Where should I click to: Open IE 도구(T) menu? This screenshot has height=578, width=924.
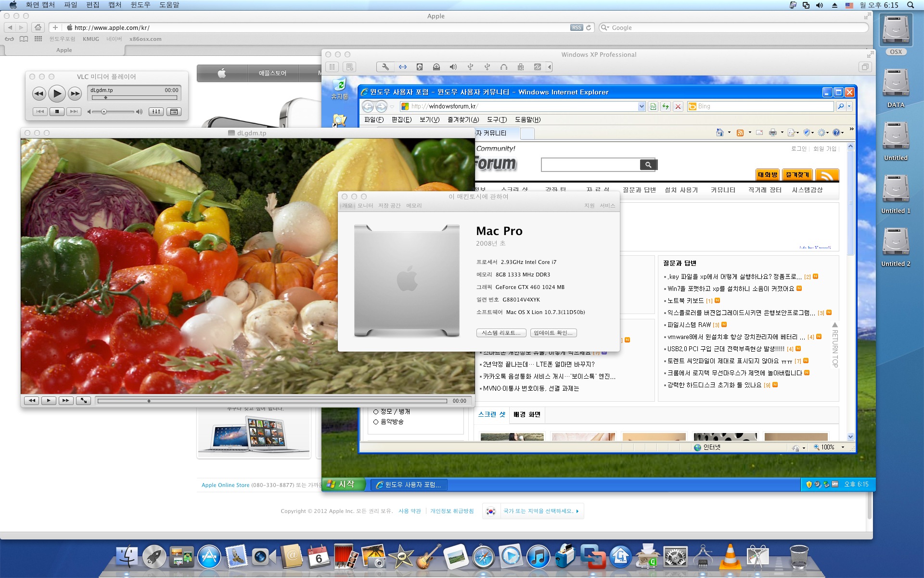[497, 119]
